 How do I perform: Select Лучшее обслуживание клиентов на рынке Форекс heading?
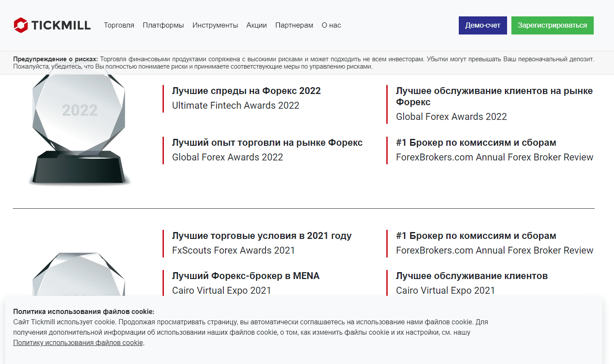(x=494, y=97)
